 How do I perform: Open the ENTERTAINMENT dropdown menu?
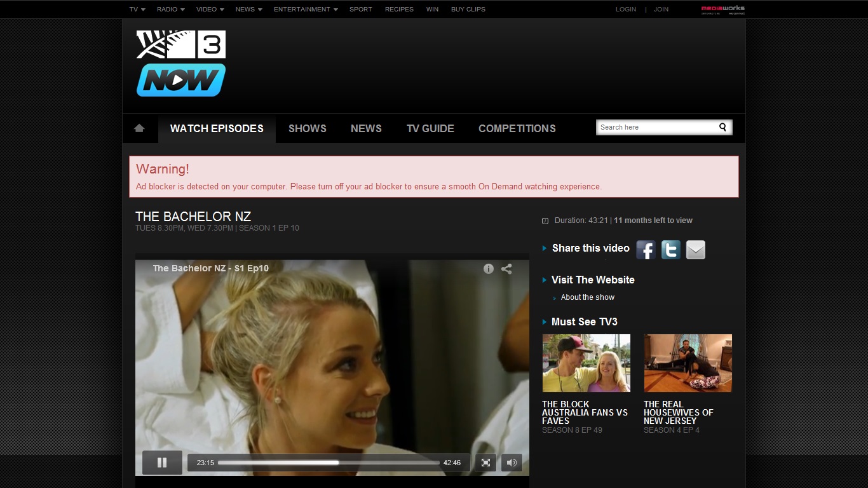[x=306, y=10]
